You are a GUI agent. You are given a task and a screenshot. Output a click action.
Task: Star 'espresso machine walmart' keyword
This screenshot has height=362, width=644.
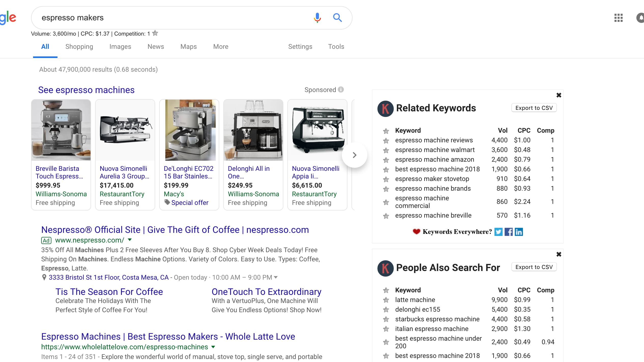coord(386,150)
